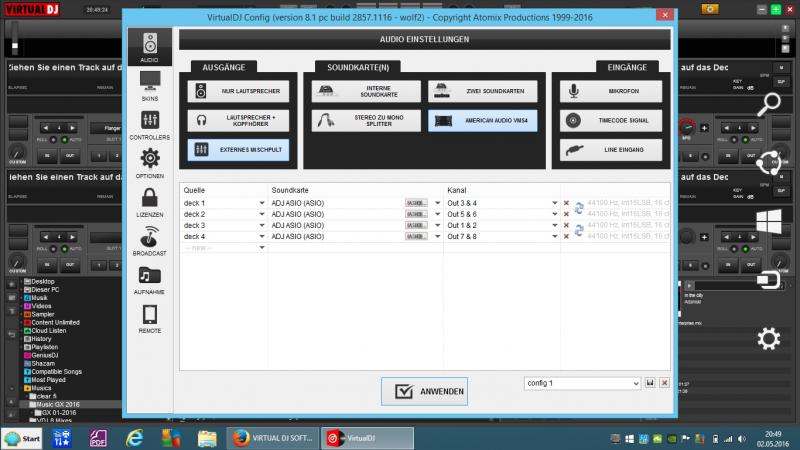Open the new source dropdown
The image size is (800, 450).
pyautogui.click(x=262, y=248)
